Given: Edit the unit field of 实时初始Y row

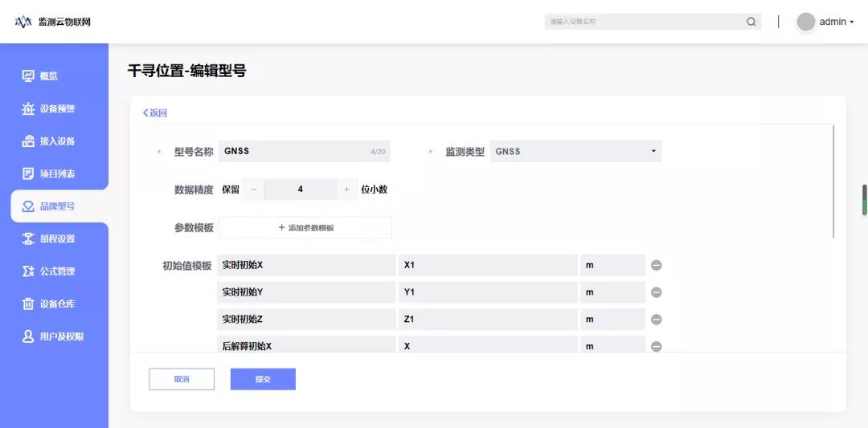Looking at the screenshot, I should (612, 292).
